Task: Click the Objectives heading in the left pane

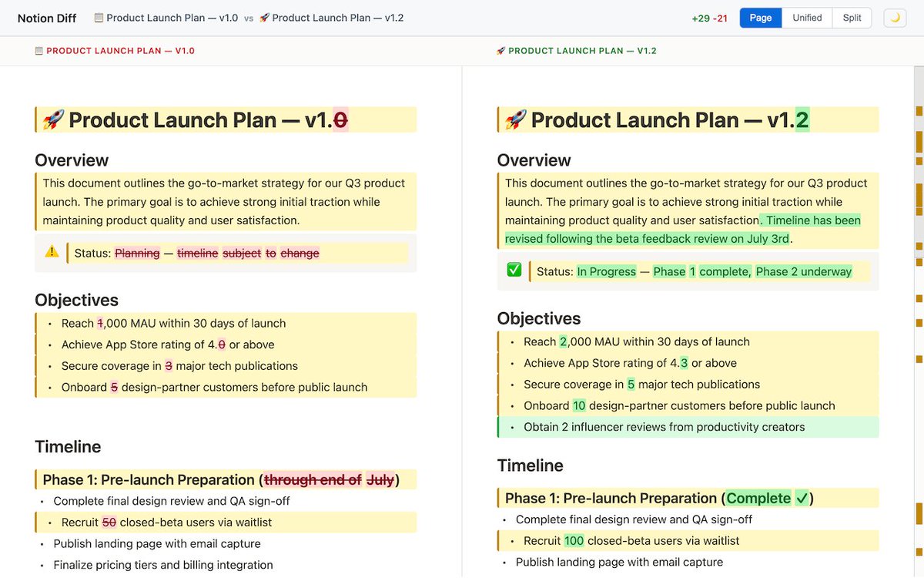Action: (77, 301)
